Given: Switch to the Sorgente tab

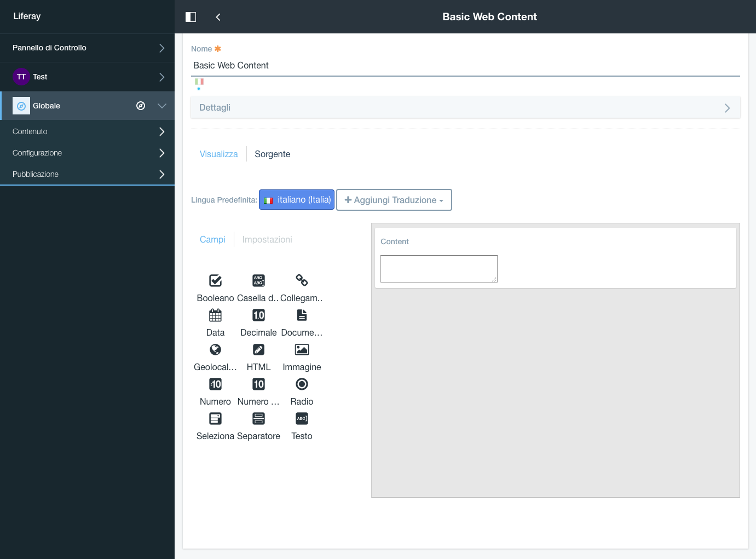Looking at the screenshot, I should point(273,154).
